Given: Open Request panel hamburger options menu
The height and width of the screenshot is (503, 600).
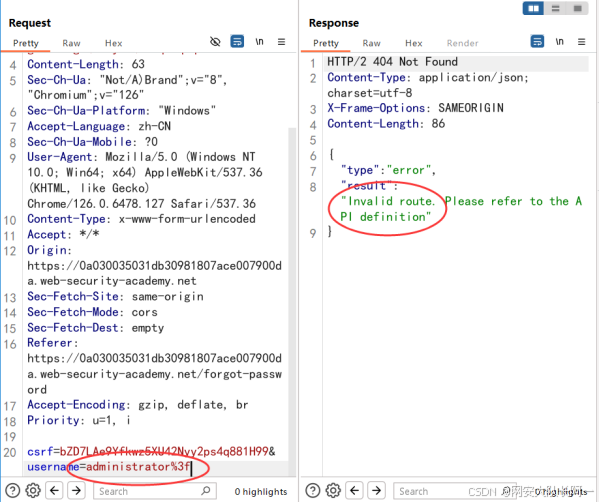Looking at the screenshot, I should (x=281, y=42).
